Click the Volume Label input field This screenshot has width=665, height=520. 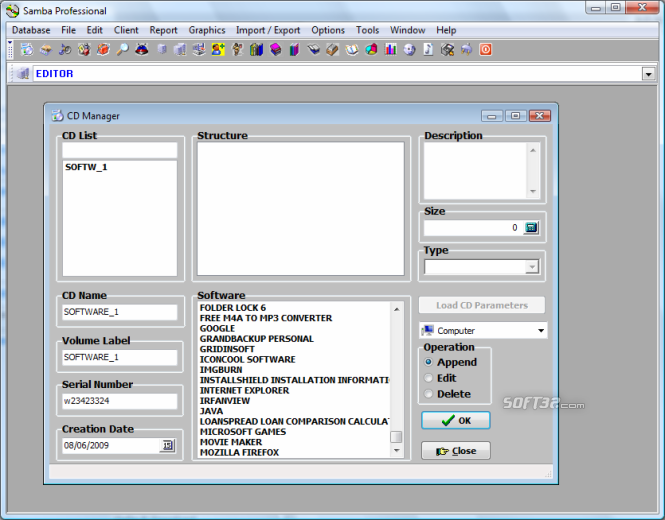[120, 357]
